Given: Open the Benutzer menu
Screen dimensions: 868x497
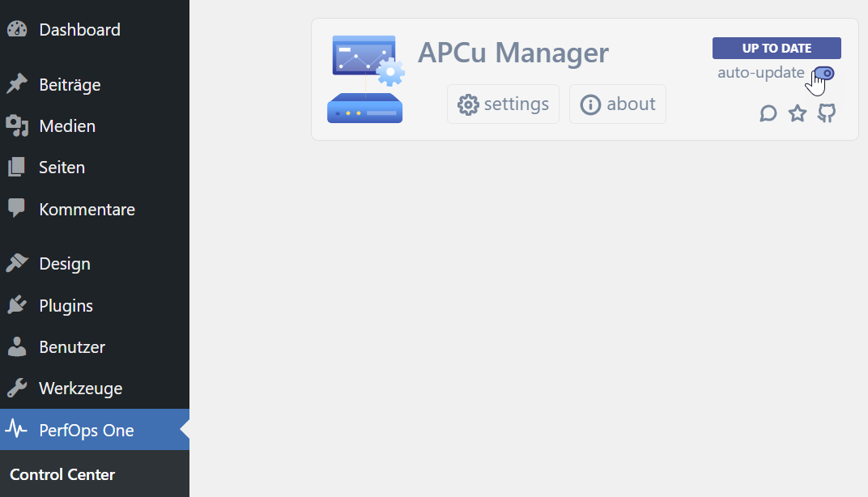Looking at the screenshot, I should point(72,347).
